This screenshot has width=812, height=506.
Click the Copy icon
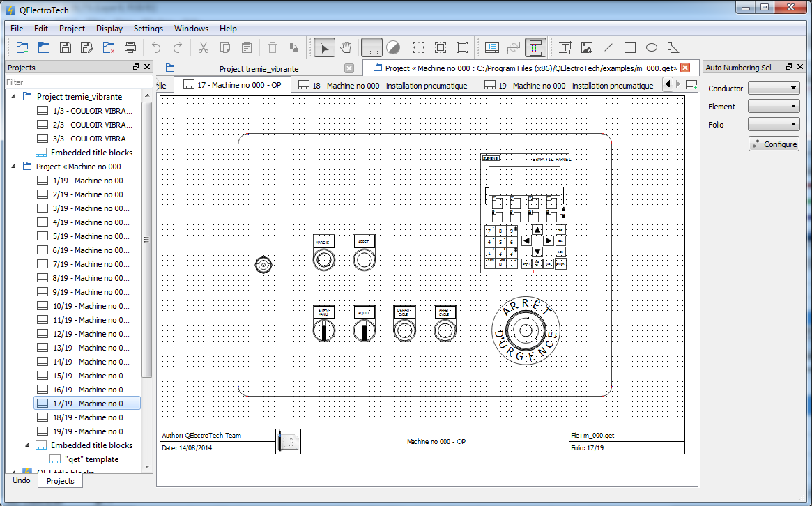coord(225,47)
